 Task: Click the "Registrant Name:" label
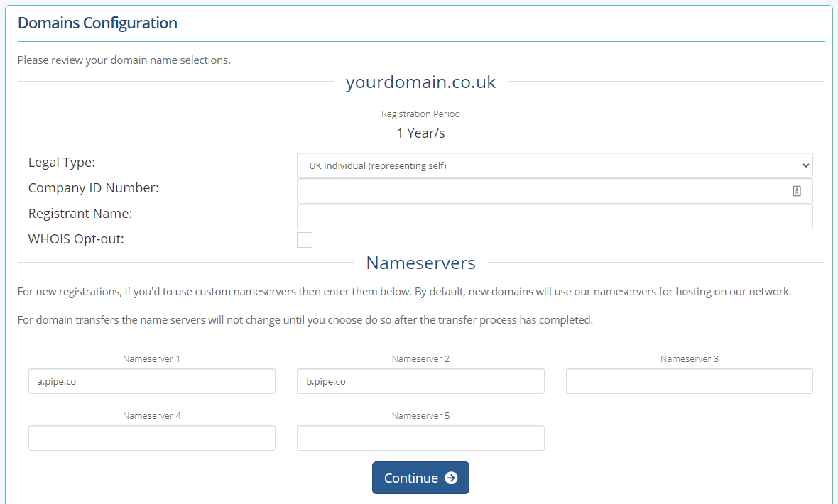pos(80,214)
